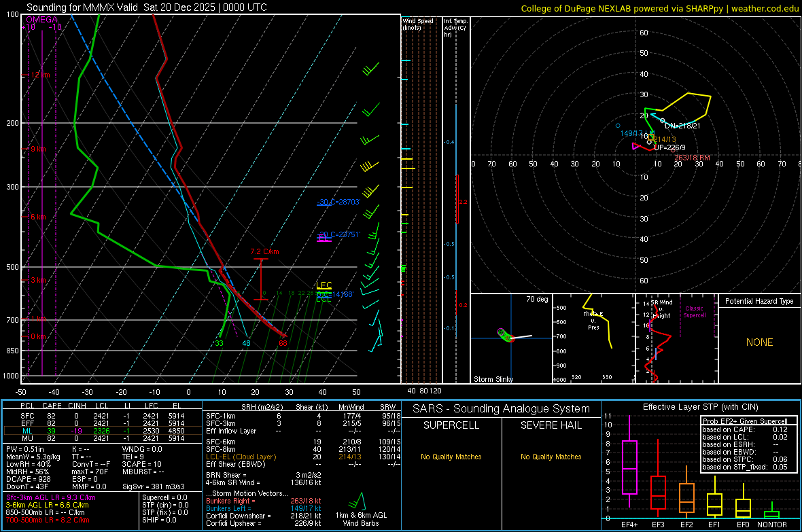
Task: Click the Theta-E v. Pres label
Action: point(593,321)
